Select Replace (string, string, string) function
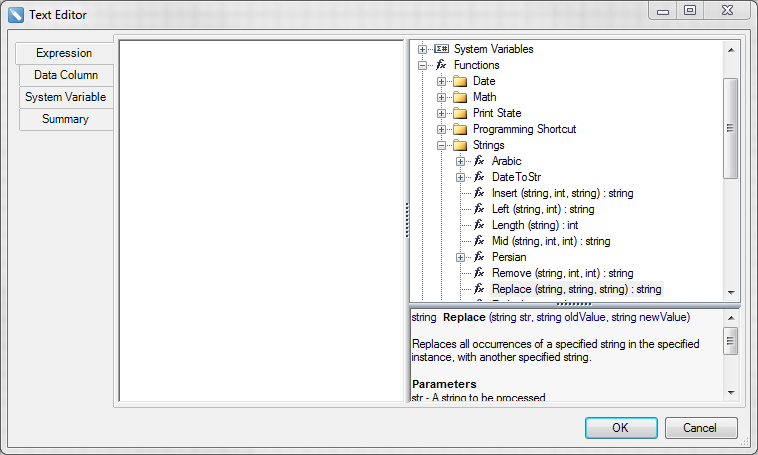 (577, 289)
